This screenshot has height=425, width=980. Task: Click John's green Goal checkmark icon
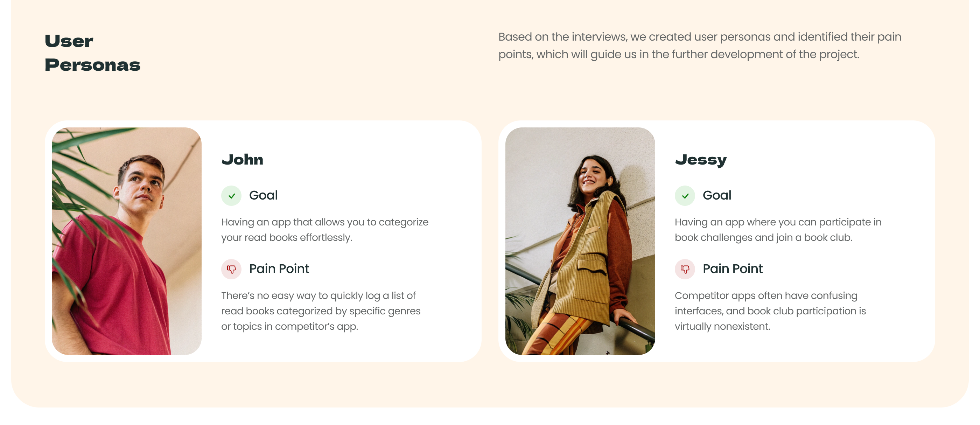click(x=231, y=196)
